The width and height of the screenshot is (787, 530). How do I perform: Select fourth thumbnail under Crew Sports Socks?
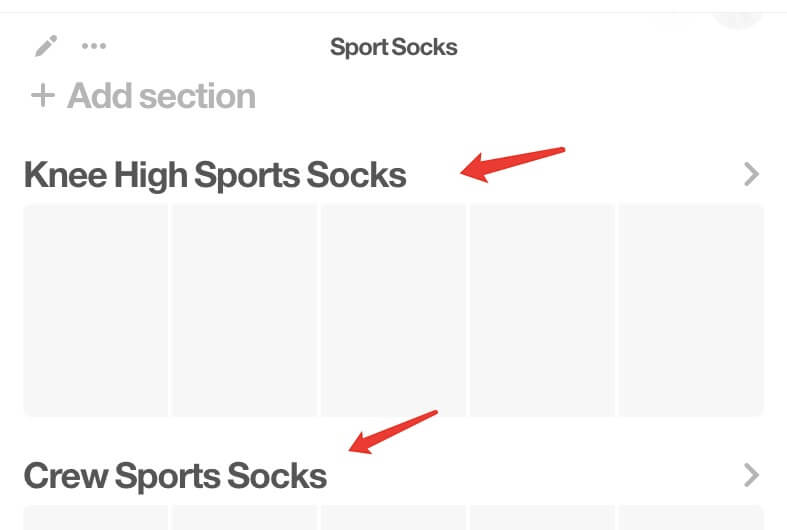542,518
